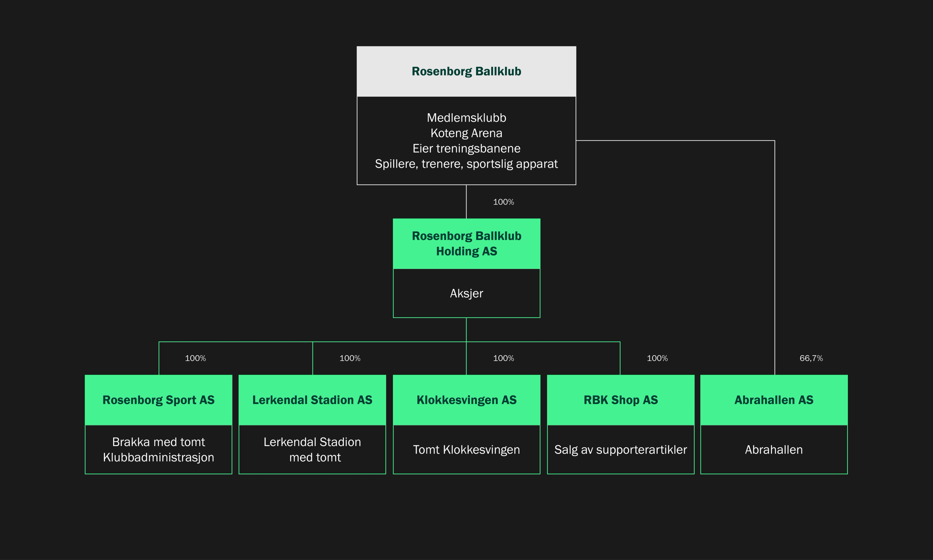Select the Abrahallen description label
The width and height of the screenshot is (933, 560).
(x=774, y=450)
